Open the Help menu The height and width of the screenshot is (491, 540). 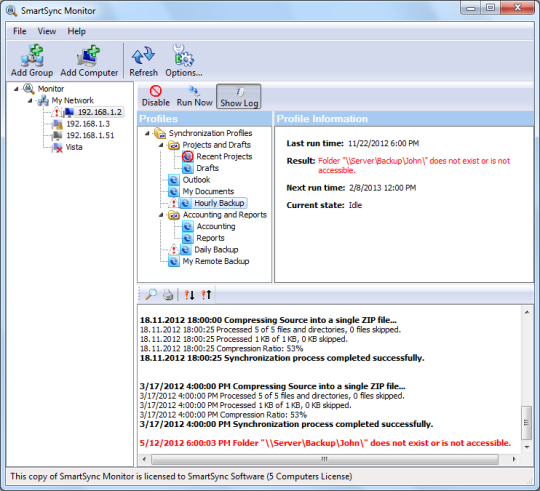(x=76, y=31)
